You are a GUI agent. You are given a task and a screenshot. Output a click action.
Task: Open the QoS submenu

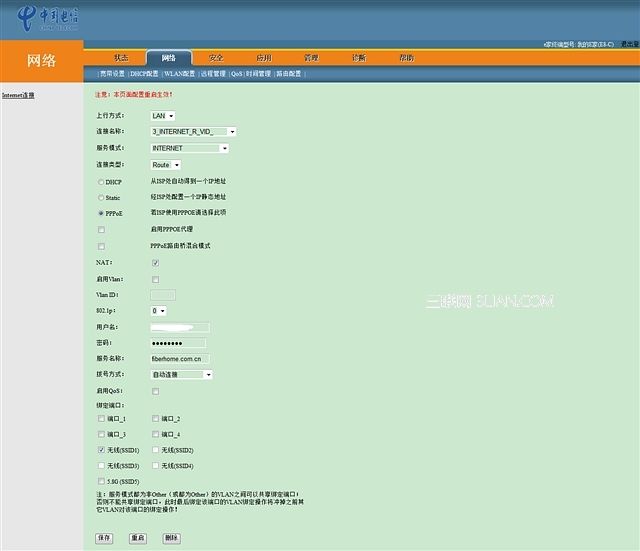point(237,74)
